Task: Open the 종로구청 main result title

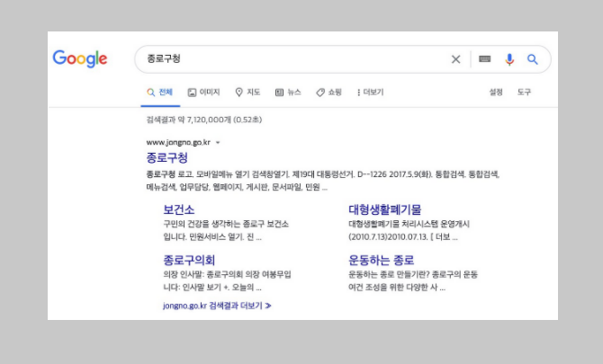Action: pos(166,157)
